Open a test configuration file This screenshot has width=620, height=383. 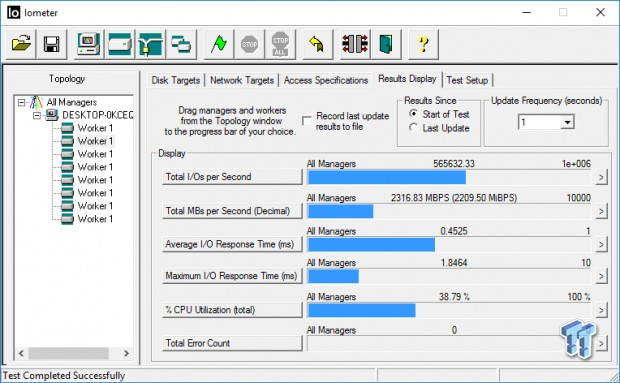click(x=21, y=44)
